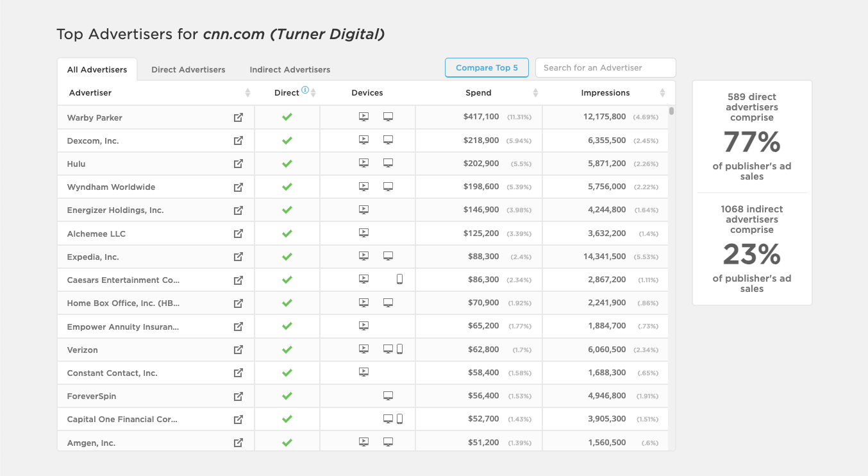Viewport: 868px width, 476px height.
Task: Click the $417,100 spend value
Action: click(481, 117)
